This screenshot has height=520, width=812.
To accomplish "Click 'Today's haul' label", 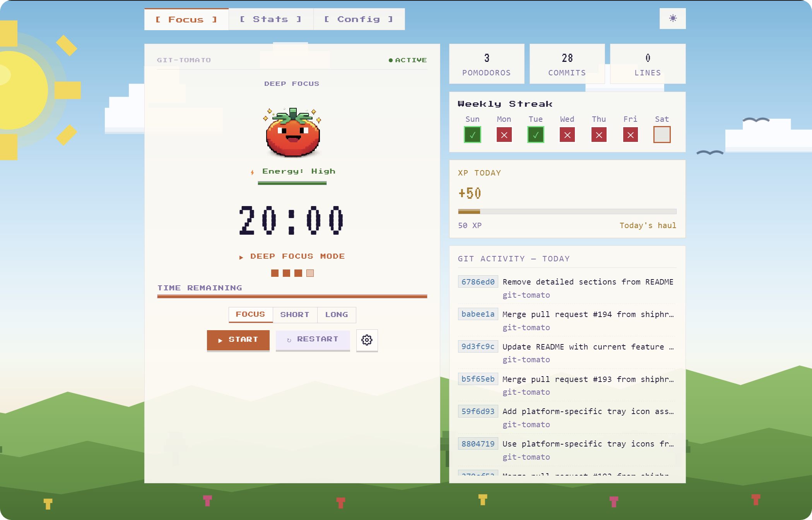I will pyautogui.click(x=648, y=225).
